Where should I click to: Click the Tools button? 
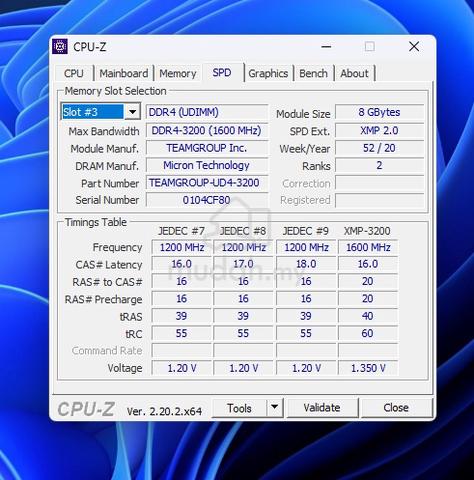pyautogui.click(x=239, y=408)
